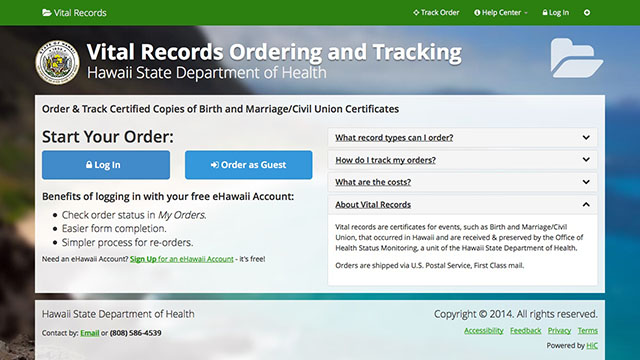
Task: Click the circular icon right of Log In
Action: coord(587,13)
